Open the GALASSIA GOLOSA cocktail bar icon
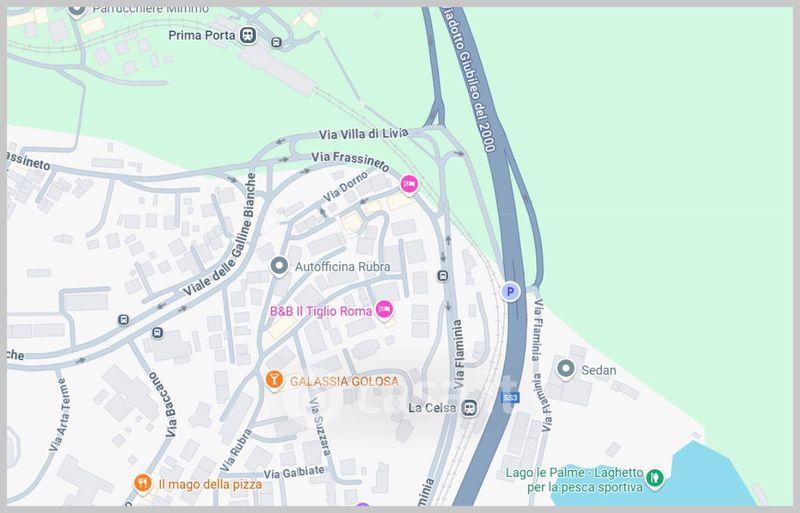 [x=274, y=380]
